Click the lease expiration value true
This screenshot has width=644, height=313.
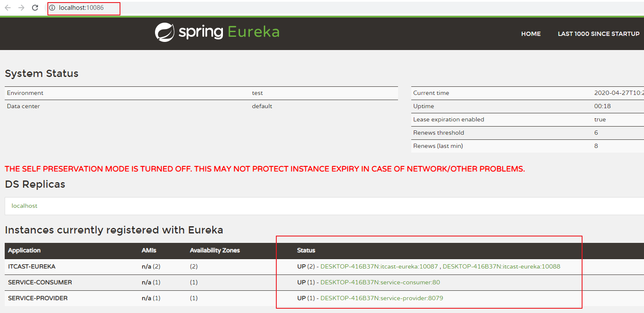[600, 119]
